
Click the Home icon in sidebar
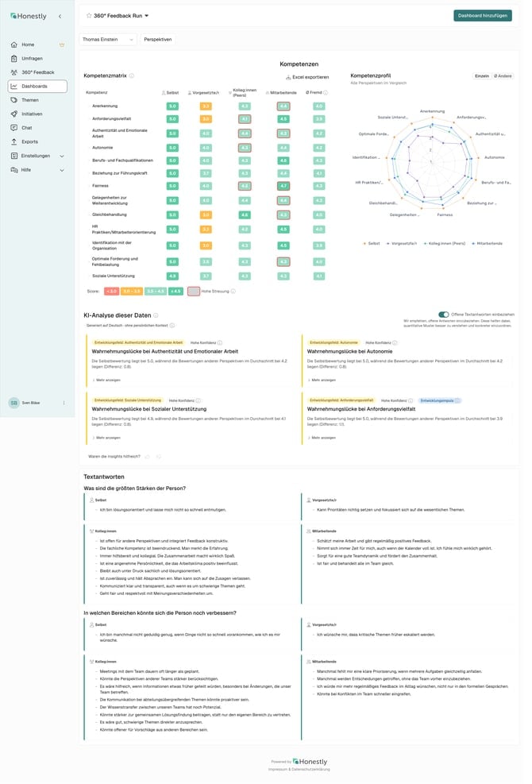[14, 45]
